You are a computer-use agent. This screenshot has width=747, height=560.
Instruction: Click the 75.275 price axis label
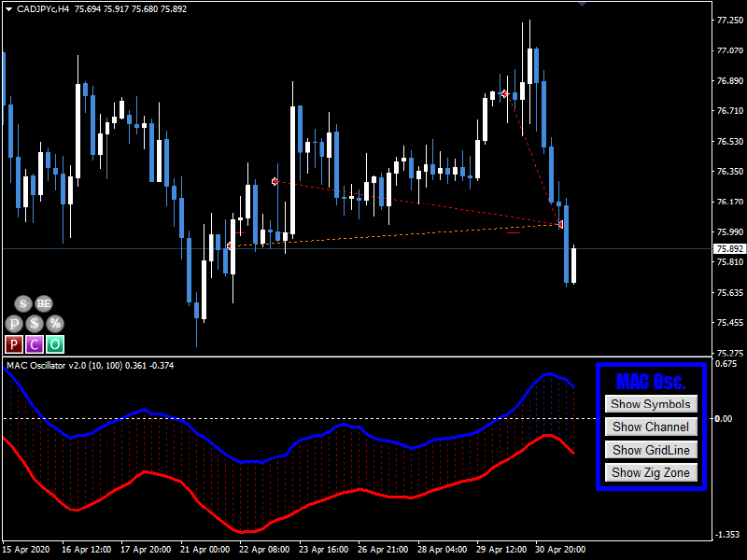click(x=730, y=353)
